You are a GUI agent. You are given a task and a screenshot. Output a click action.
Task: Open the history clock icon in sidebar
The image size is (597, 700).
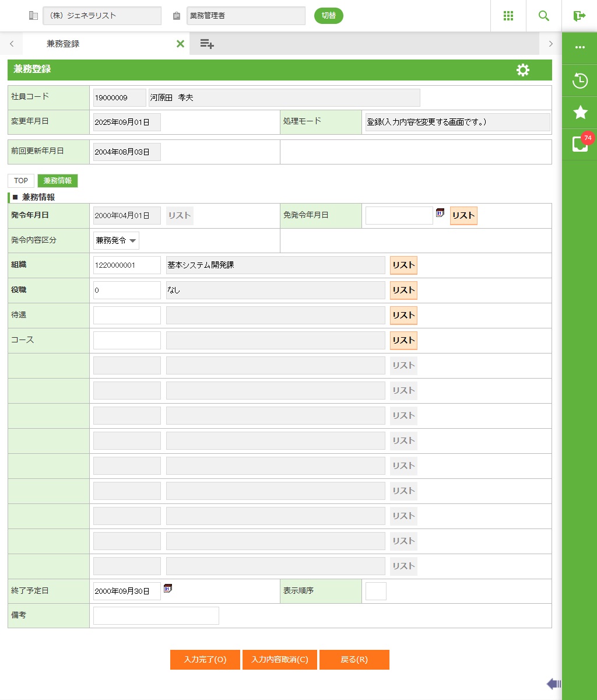coord(580,80)
